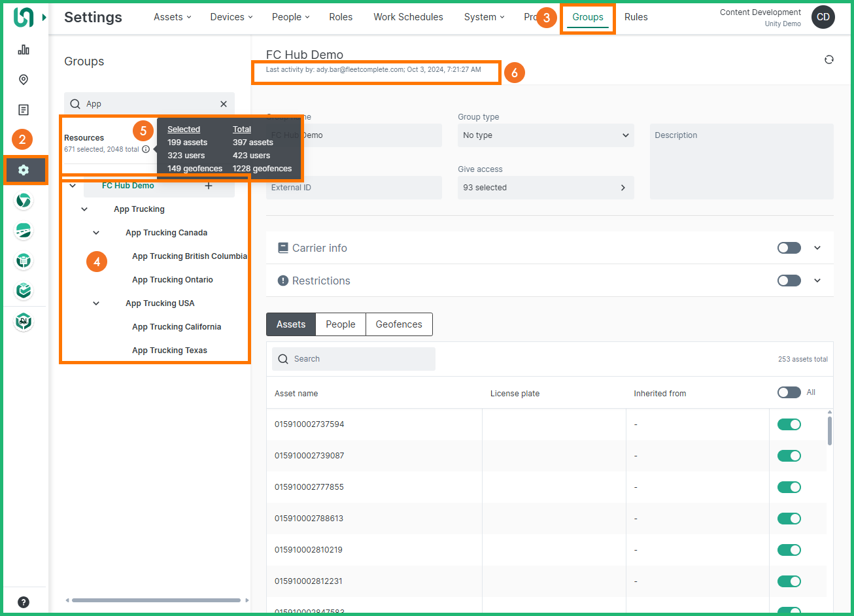Expand the Carrier info section chevron

point(817,248)
